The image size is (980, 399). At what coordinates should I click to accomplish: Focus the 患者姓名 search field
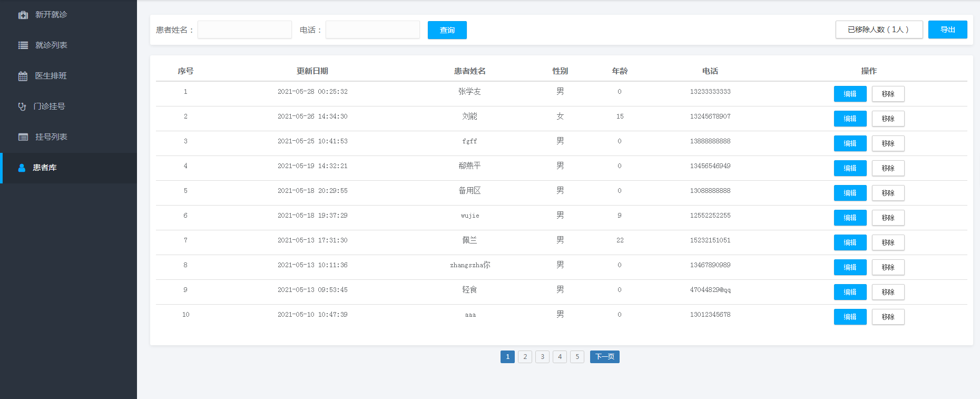click(x=244, y=30)
